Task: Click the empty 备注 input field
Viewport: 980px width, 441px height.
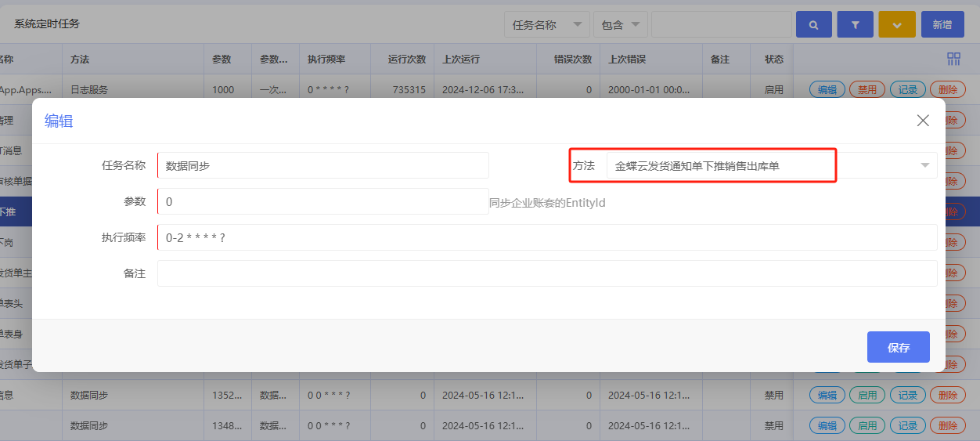Action: click(x=546, y=273)
